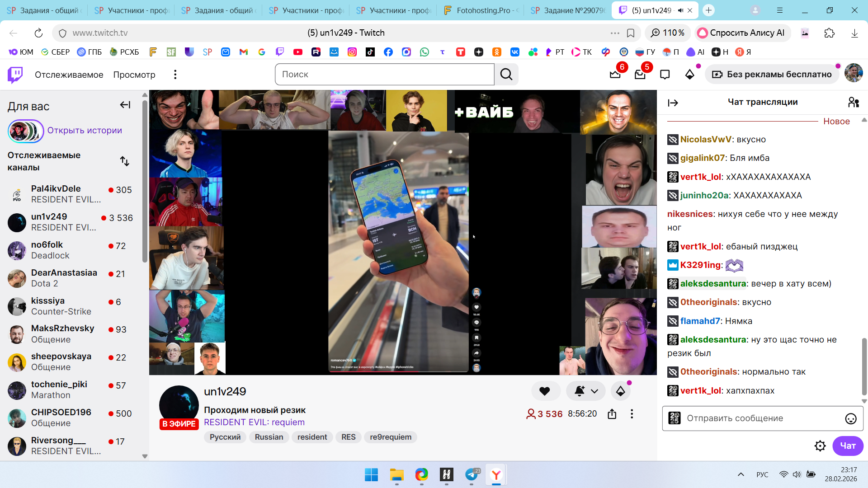
Task: Open the 'Просмотр' navigation tab
Action: (x=134, y=75)
